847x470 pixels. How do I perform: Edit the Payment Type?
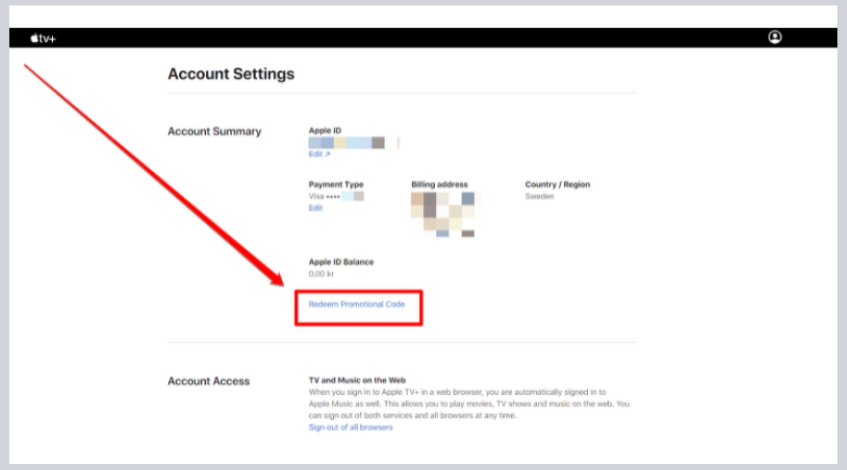315,208
